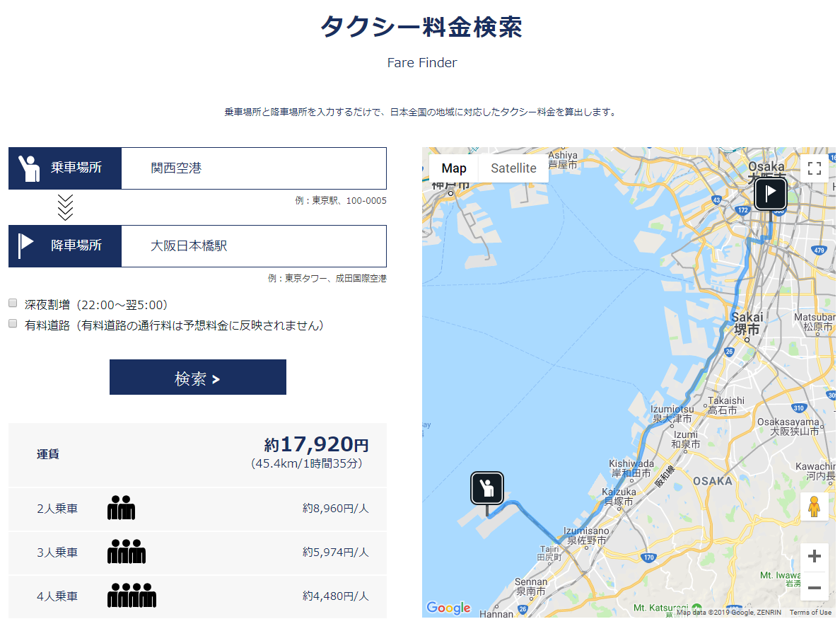Click the Takaishi 高石市 map label
The image size is (840, 619).
pos(725,405)
